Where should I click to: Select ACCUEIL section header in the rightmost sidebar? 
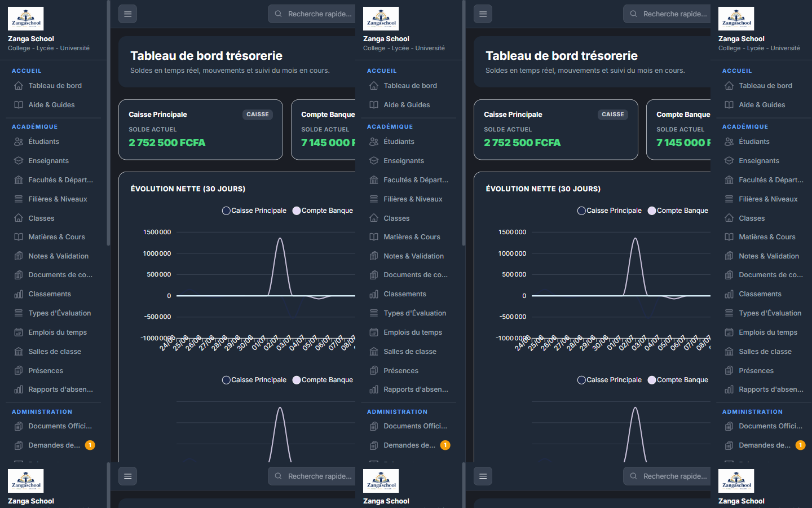(x=737, y=71)
